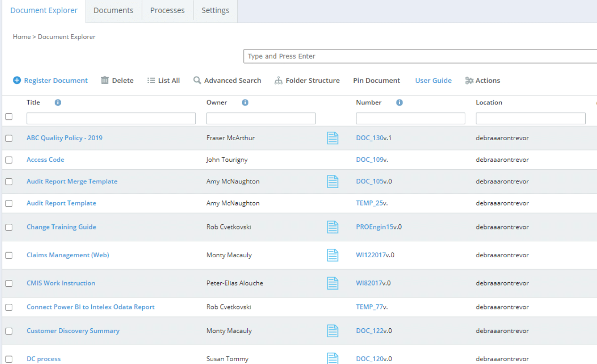This screenshot has width=597, height=364.
Task: Click the info icon next to the Owner column
Action: [x=245, y=102]
